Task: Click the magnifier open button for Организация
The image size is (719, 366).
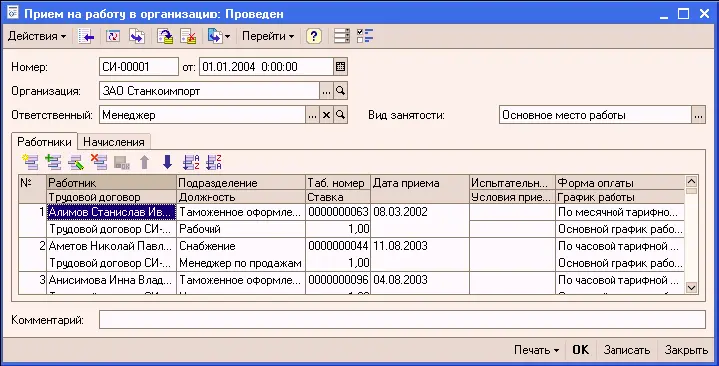Action: [340, 91]
